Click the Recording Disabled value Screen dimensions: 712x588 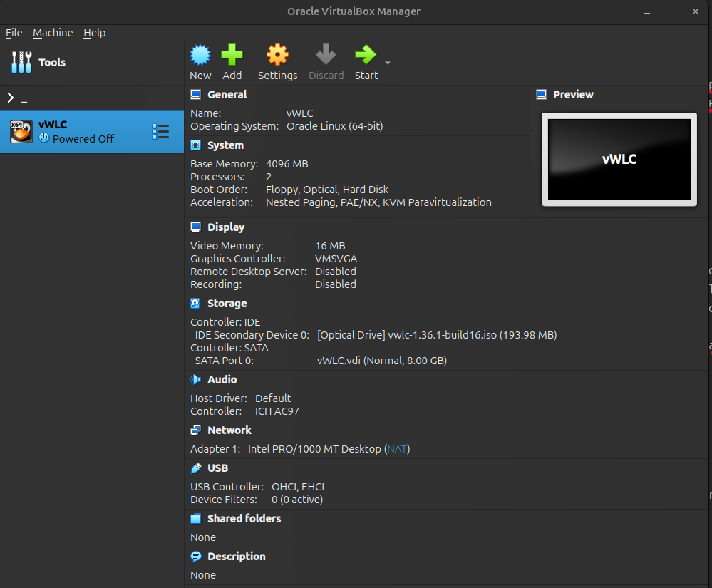(336, 284)
